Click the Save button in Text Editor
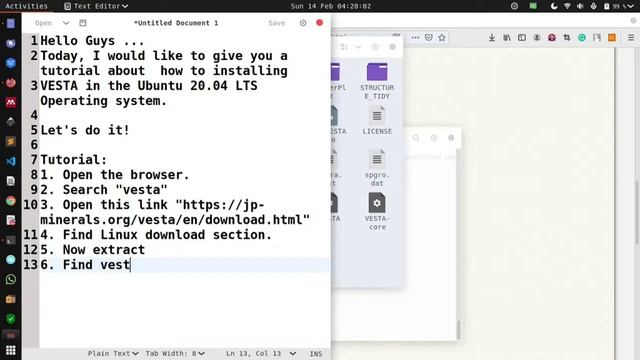Viewport: 640px width, 360px height. click(x=276, y=23)
